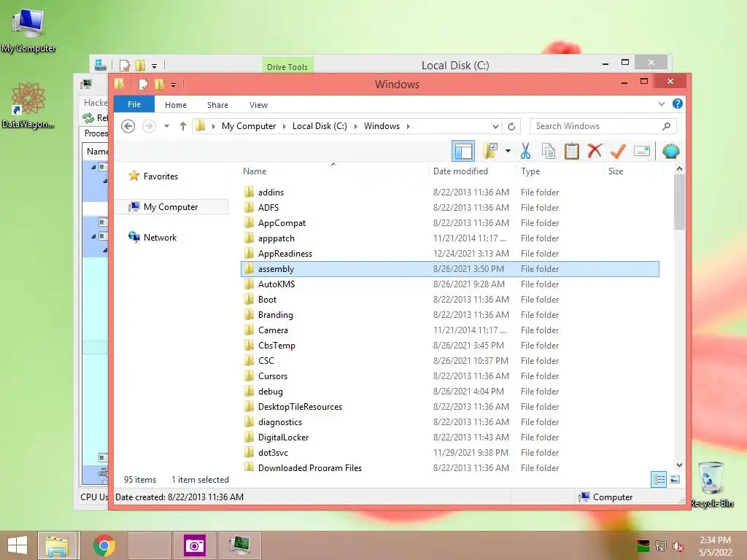
Task: Click the Copy toolbar icon
Action: tap(549, 152)
